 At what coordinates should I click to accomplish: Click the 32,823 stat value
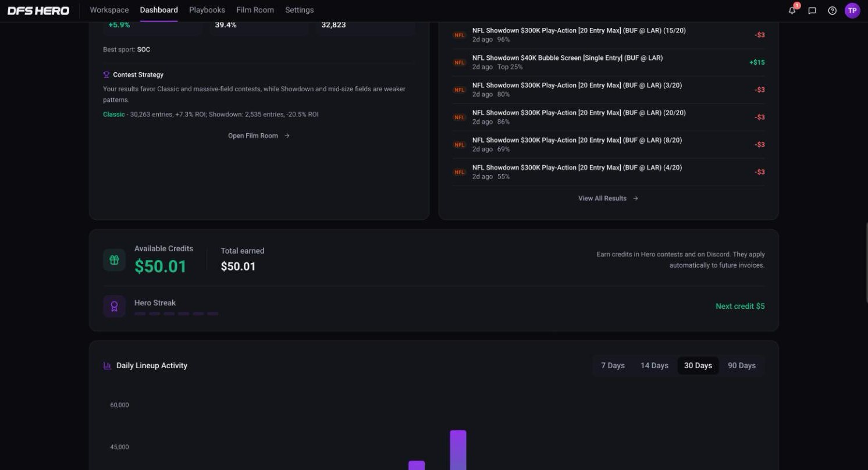(333, 25)
